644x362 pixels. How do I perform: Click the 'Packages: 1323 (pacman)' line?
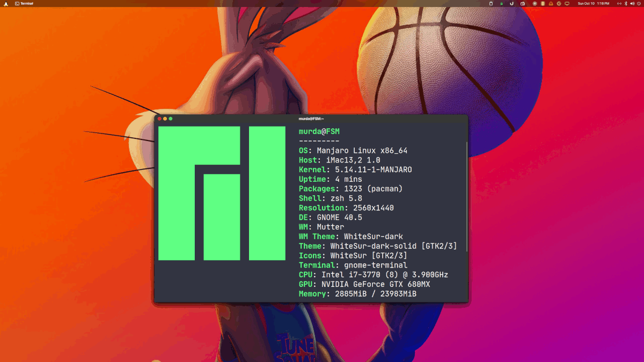pos(351,189)
